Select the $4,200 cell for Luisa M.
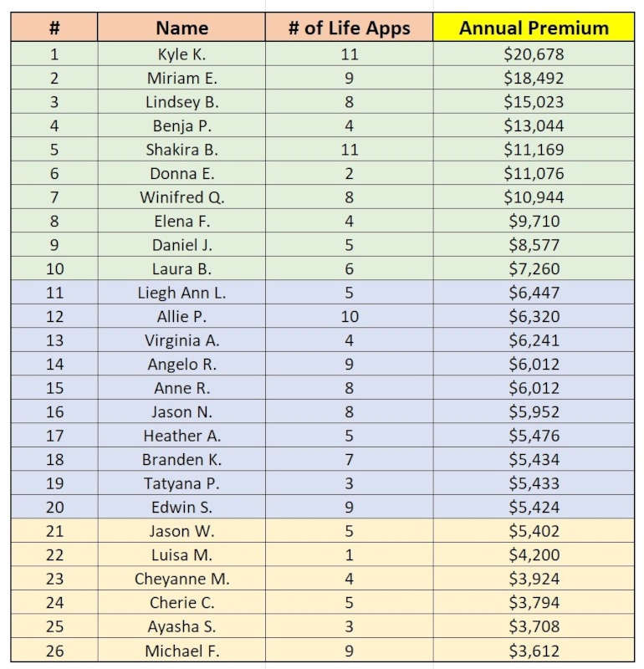The image size is (644, 669). 534,555
